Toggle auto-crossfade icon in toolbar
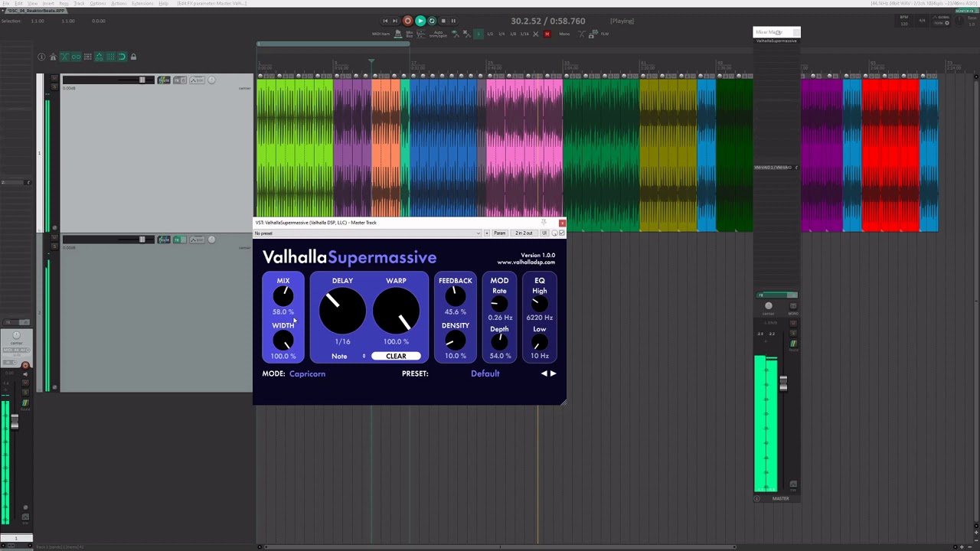The width and height of the screenshot is (980, 551). 64,57
